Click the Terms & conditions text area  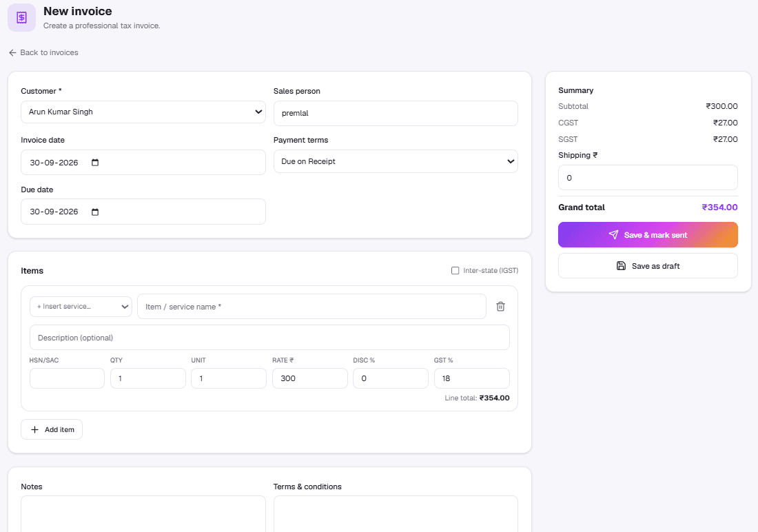pos(396,513)
